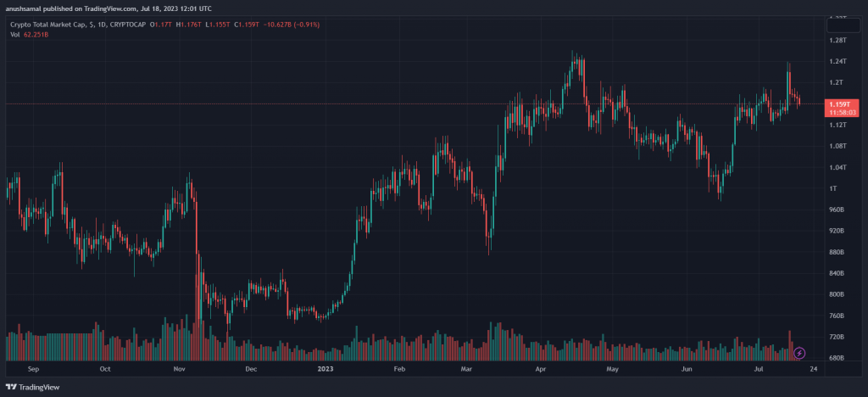Viewport: 868px width, 397px height.
Task: Select the 2023 year marker on time axis
Action: click(325, 370)
